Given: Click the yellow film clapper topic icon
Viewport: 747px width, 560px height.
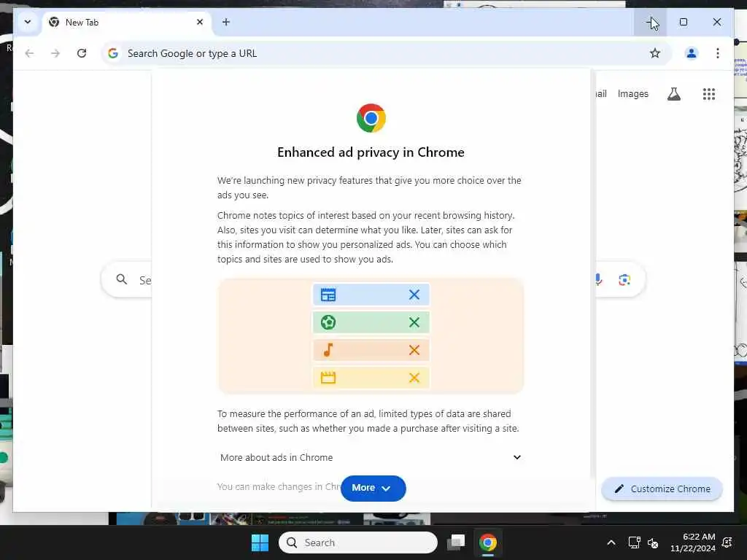Looking at the screenshot, I should coord(328,378).
